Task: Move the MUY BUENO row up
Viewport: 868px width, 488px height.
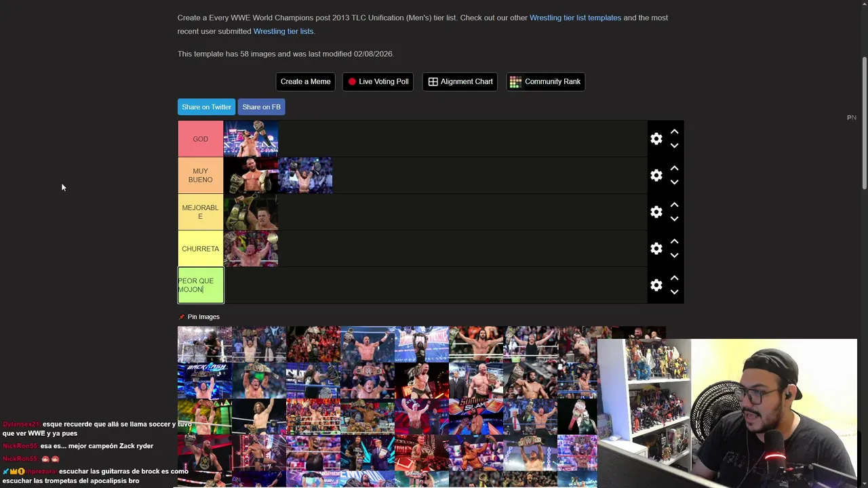Action: point(674,168)
